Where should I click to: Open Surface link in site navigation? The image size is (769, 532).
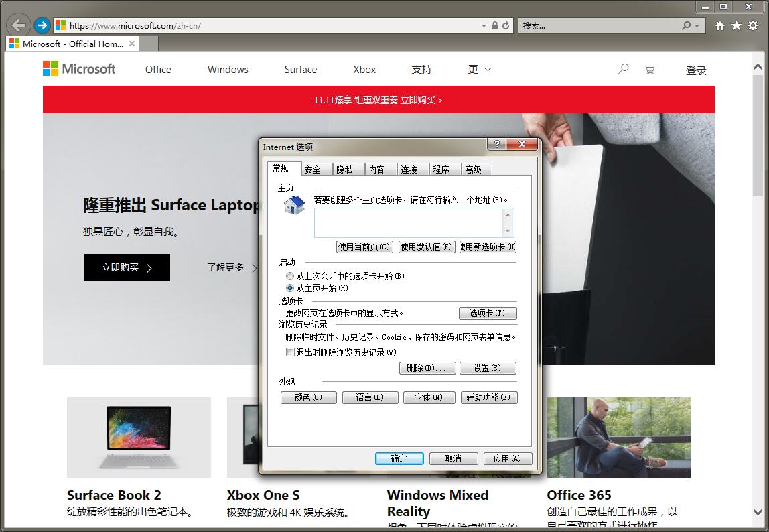coord(301,70)
